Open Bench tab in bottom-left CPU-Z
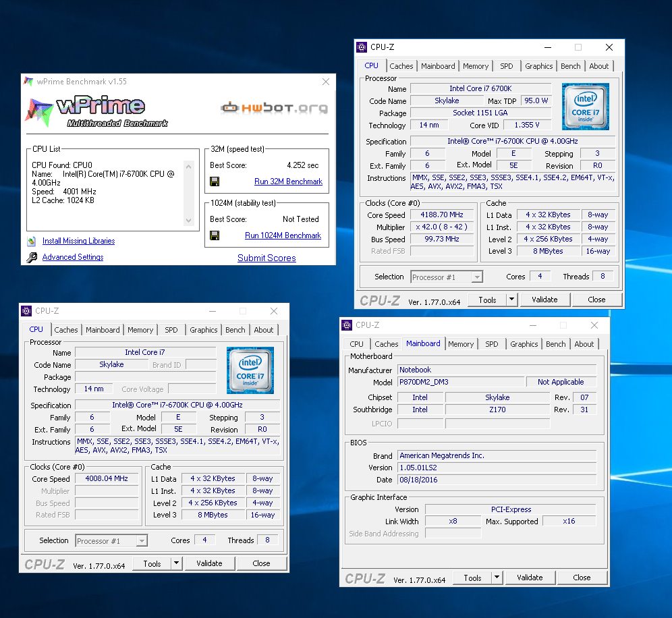This screenshot has width=672, height=618. pos(235,330)
